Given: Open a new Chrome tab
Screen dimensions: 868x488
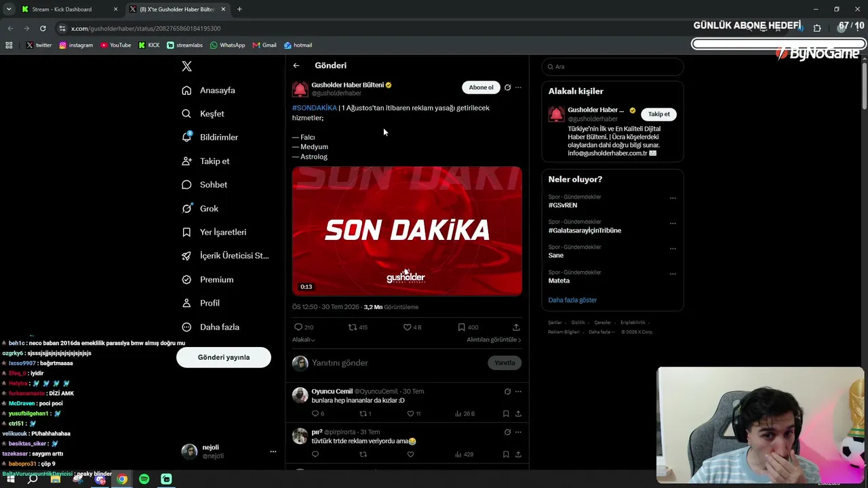Looking at the screenshot, I should pyautogui.click(x=239, y=9).
